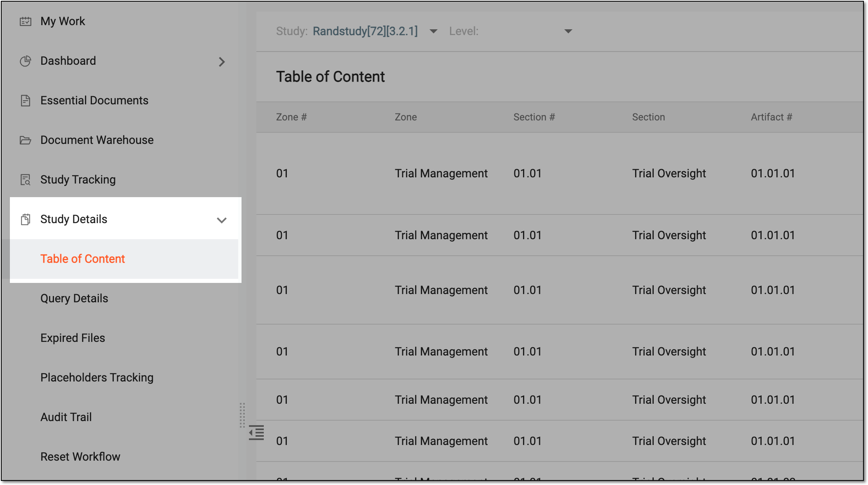Image resolution: width=868 pixels, height=485 pixels.
Task: Click the Section column header
Action: coord(649,117)
